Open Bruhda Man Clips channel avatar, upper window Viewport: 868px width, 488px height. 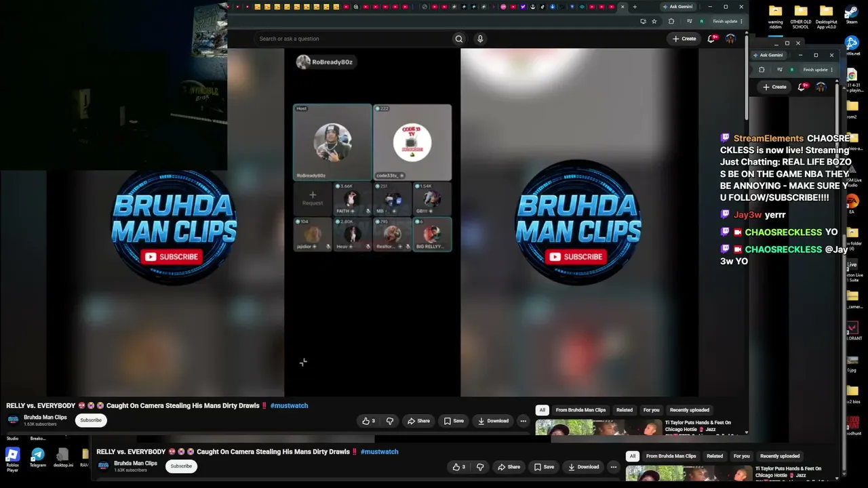(13, 420)
